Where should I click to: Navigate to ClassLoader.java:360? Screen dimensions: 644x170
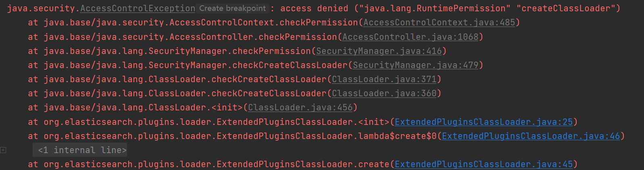(x=384, y=93)
